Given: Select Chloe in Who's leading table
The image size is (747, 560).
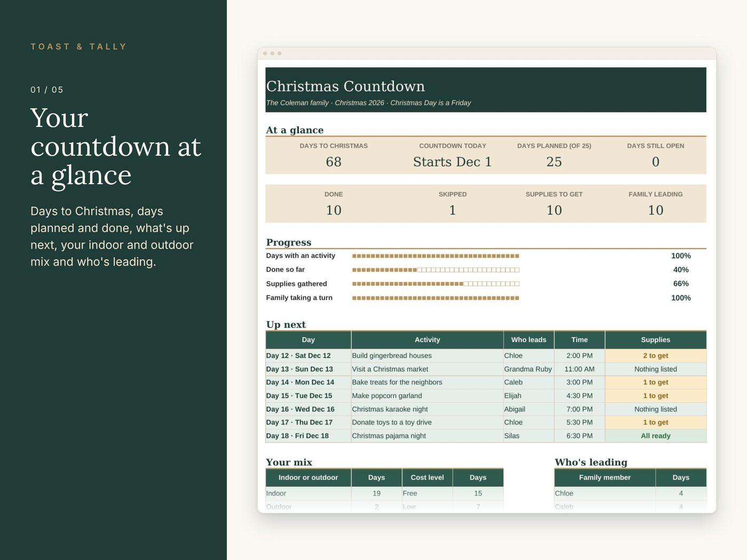Looking at the screenshot, I should click(x=605, y=493).
